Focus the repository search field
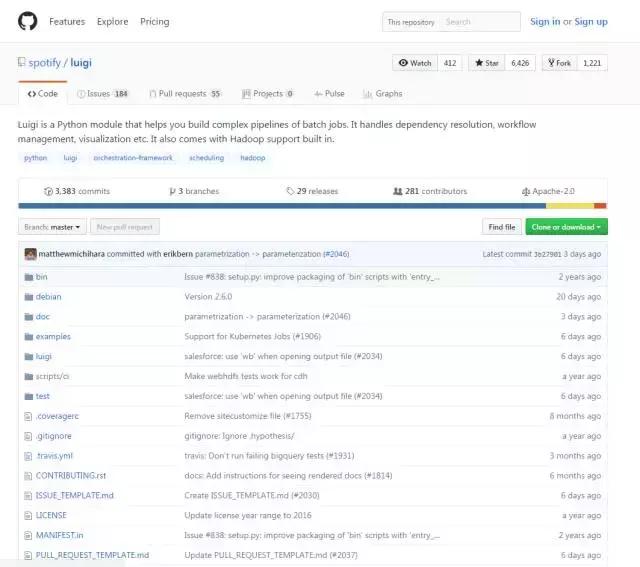 coord(479,22)
